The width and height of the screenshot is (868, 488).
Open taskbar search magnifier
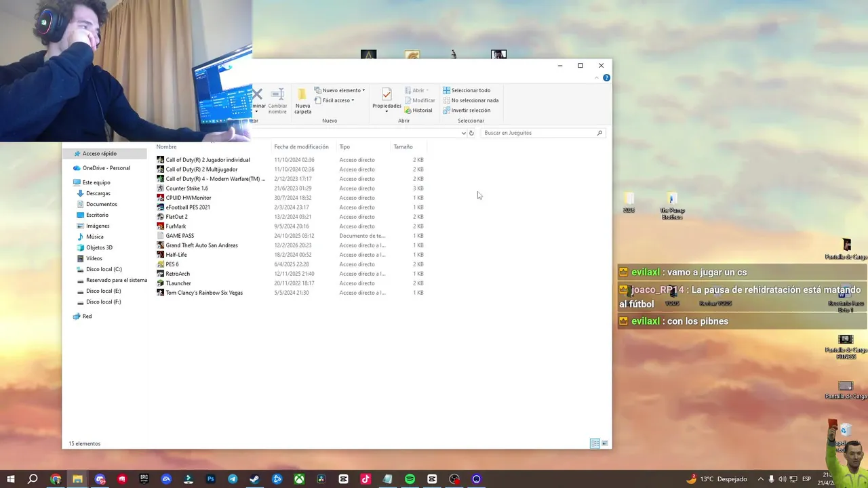click(33, 479)
